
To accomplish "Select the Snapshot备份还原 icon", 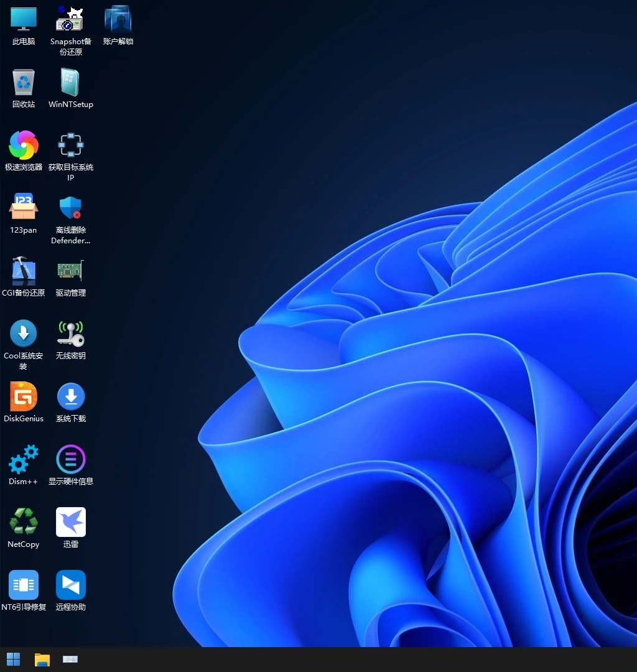I will (x=70, y=20).
